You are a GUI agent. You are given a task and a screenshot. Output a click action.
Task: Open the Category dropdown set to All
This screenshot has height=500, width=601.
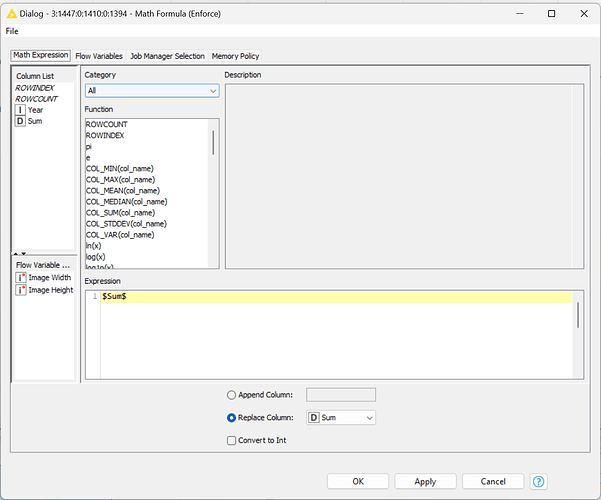tap(151, 91)
